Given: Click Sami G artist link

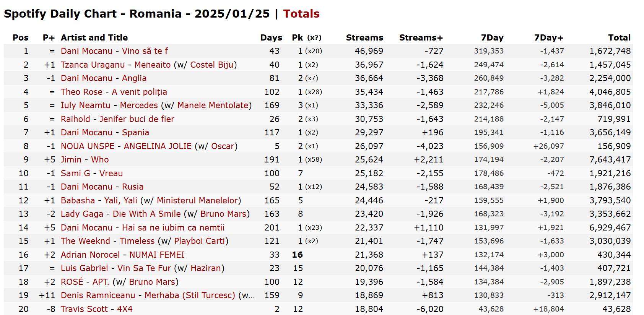Looking at the screenshot, I should pos(75,173).
